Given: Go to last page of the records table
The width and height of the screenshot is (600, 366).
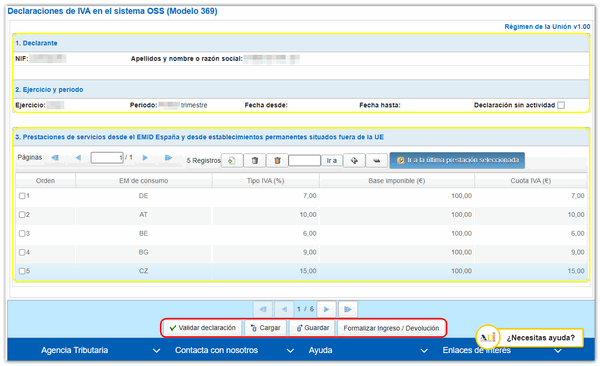Looking at the screenshot, I should coord(168,157).
